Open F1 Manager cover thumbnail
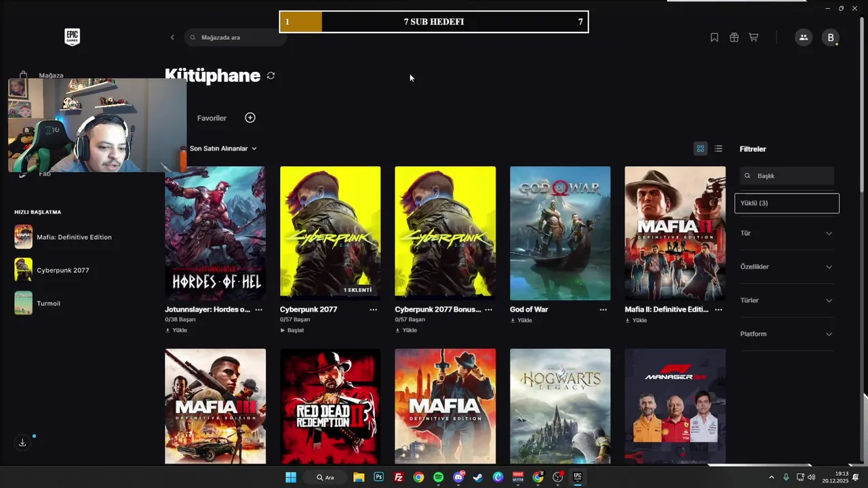Screen dimensions: 868x488 pos(675,407)
